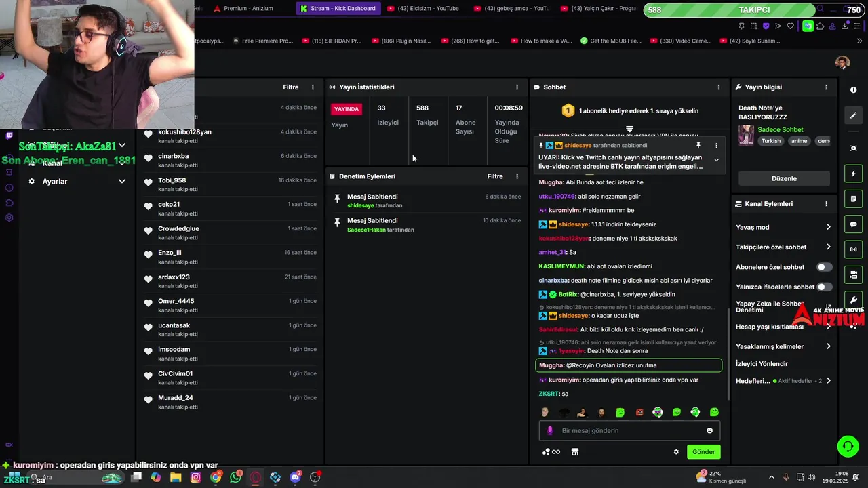
Task: Open Yasaklanmış kelimeler arrow
Action: (828, 346)
